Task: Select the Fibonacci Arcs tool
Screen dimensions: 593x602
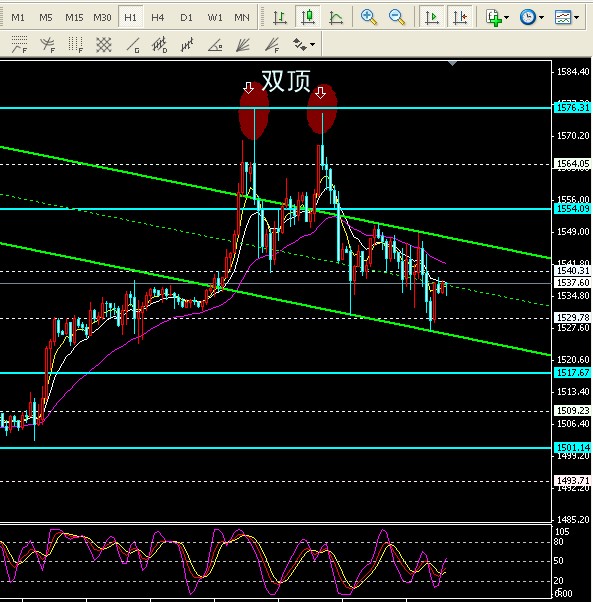Action: 48,45
